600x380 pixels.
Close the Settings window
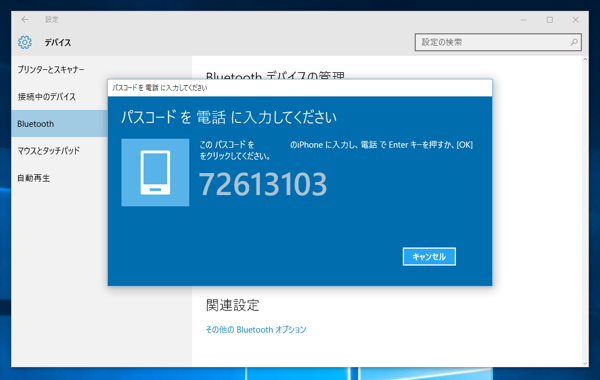click(x=576, y=20)
